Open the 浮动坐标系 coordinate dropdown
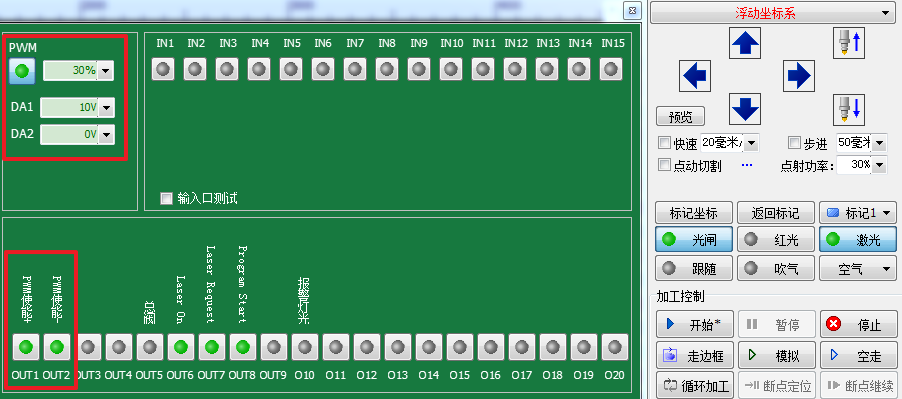The height and width of the screenshot is (399, 902). pos(773,13)
